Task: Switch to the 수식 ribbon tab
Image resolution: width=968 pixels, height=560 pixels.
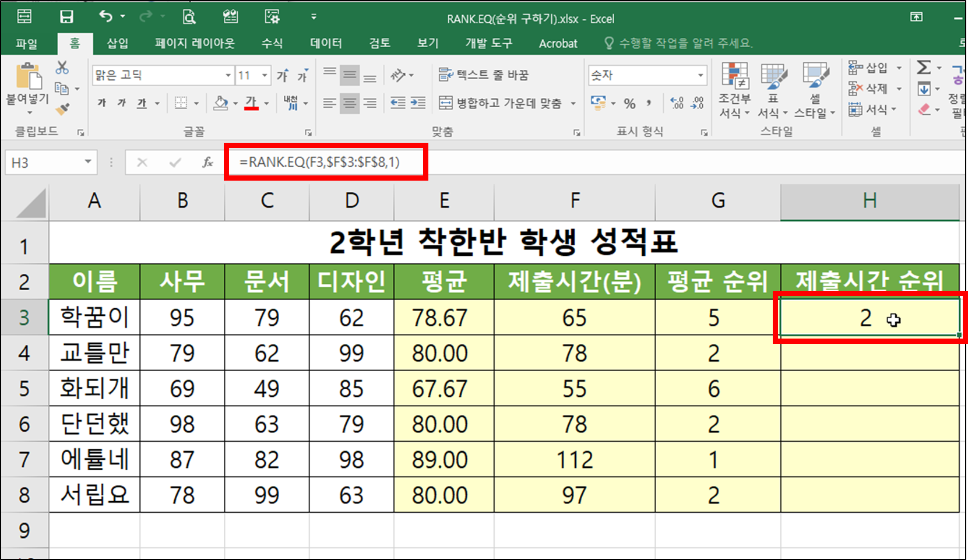Action: pos(271,43)
